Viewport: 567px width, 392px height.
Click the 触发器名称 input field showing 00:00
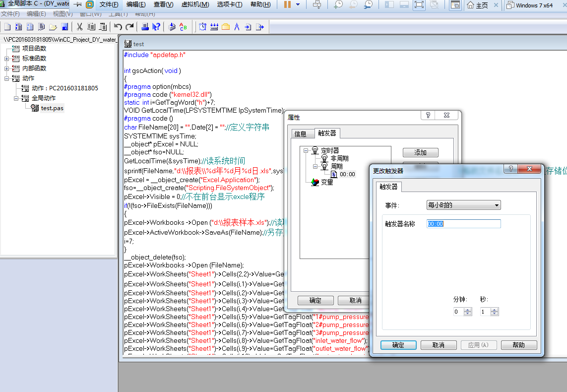coord(463,224)
